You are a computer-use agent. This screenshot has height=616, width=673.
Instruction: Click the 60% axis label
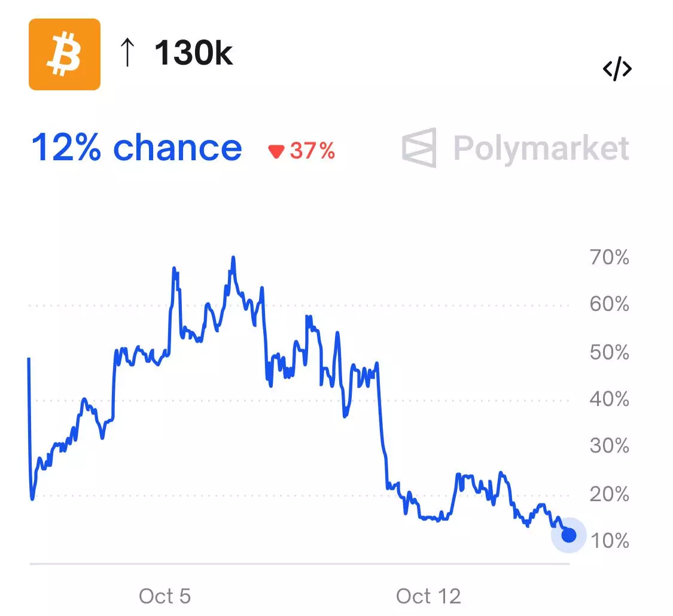(x=609, y=305)
